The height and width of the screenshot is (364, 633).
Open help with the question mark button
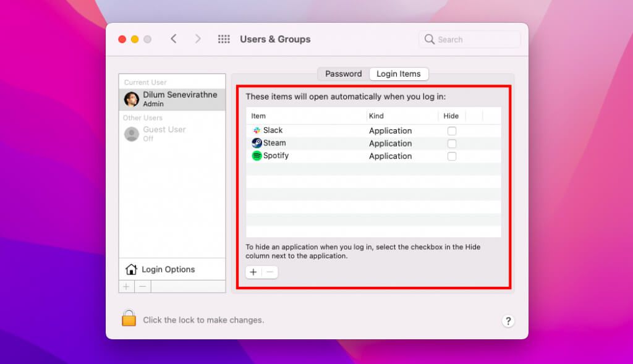[x=508, y=321]
